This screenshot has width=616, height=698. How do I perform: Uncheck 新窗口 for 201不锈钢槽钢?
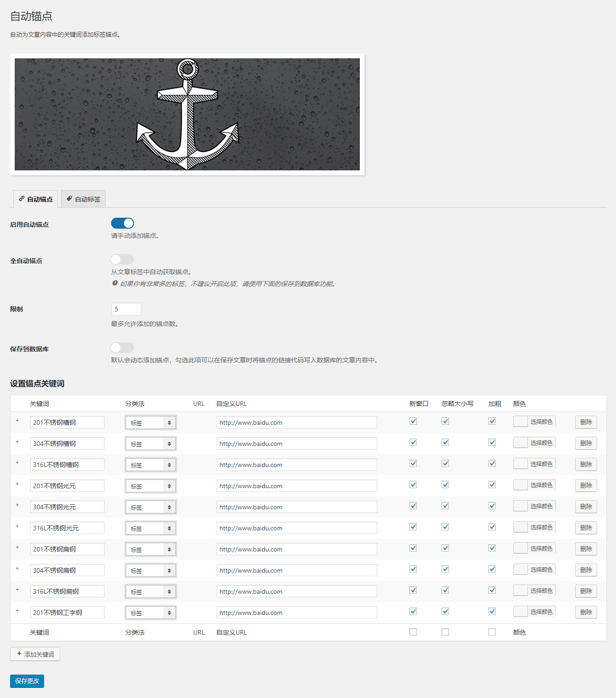(x=413, y=421)
